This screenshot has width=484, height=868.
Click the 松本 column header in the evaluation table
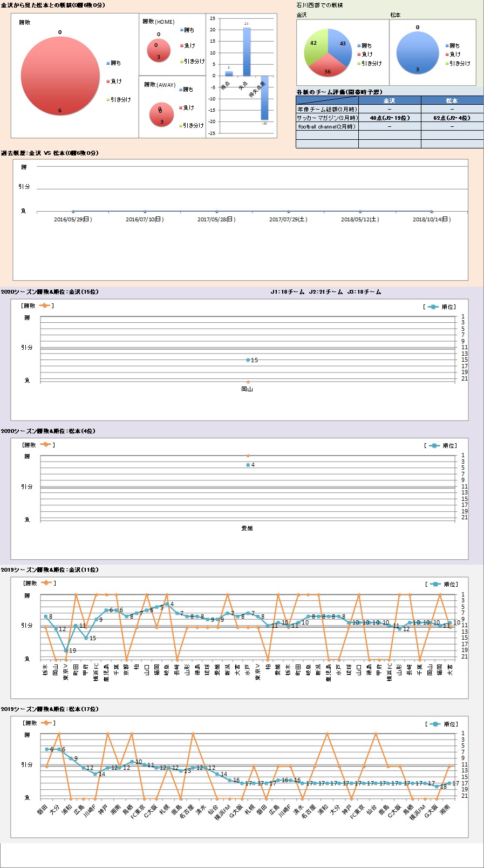pyautogui.click(x=452, y=100)
